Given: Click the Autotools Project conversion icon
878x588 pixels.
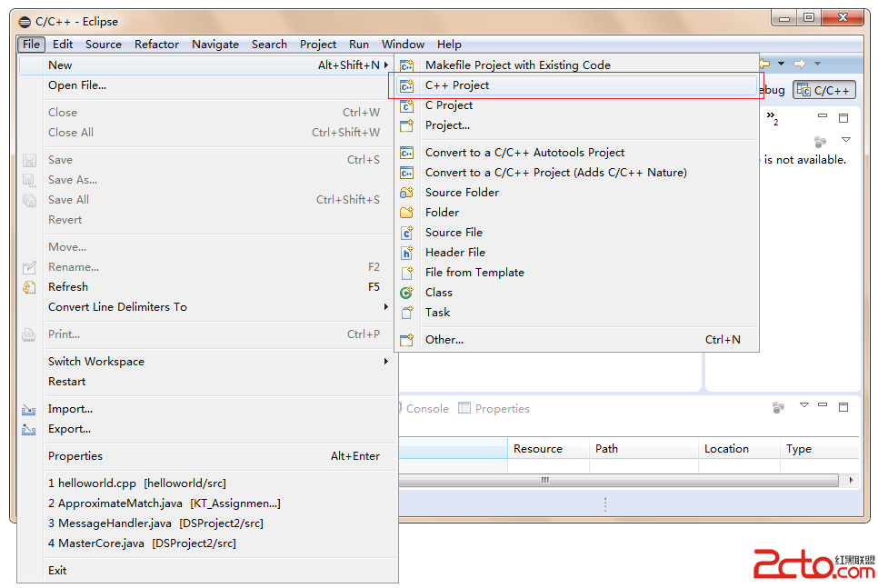Looking at the screenshot, I should coord(407,153).
